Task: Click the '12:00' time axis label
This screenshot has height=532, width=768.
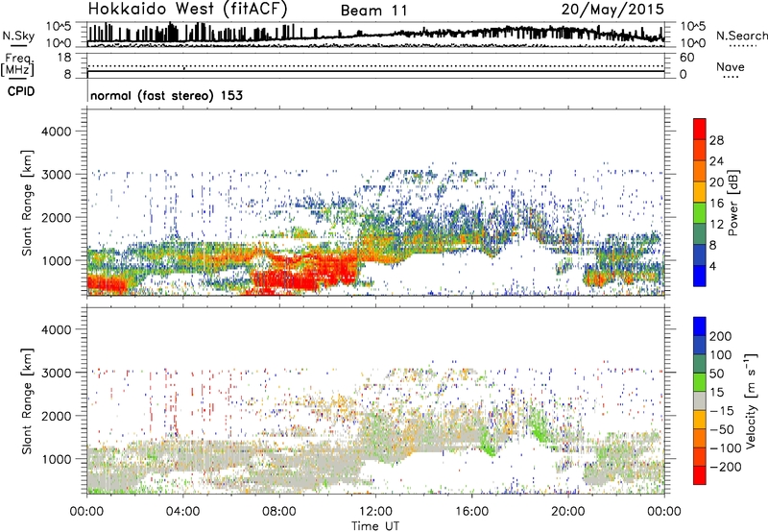Action: point(375,512)
